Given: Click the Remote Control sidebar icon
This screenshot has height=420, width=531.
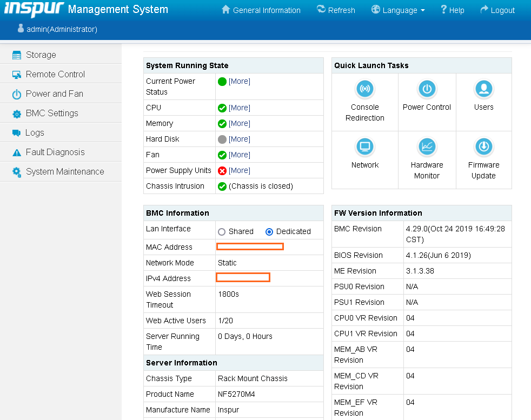Looking at the screenshot, I should (x=17, y=75).
